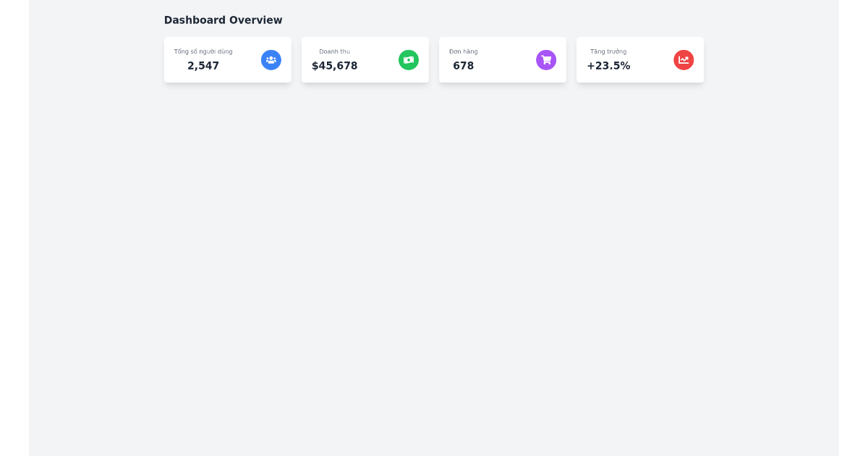Select the green banknote revenue icon

coord(409,60)
